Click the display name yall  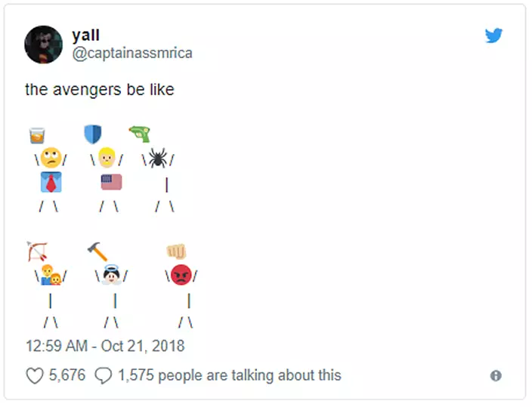(x=85, y=35)
